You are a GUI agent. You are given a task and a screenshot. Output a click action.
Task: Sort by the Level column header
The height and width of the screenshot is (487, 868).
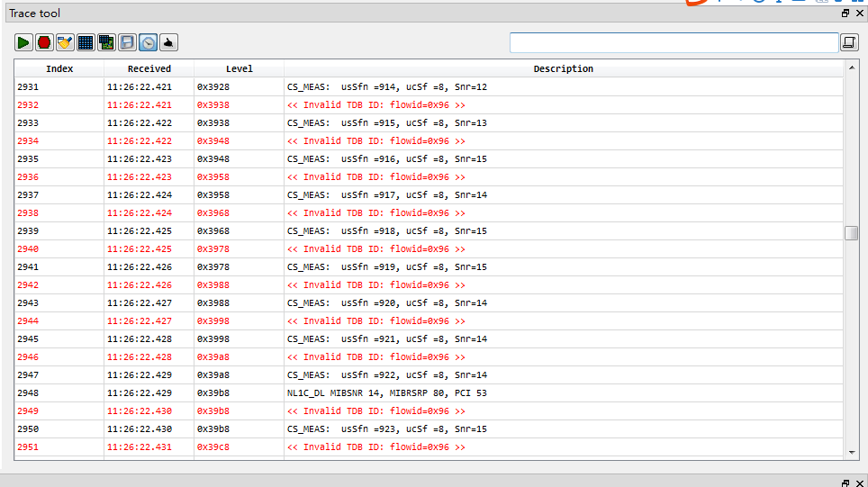(239, 68)
